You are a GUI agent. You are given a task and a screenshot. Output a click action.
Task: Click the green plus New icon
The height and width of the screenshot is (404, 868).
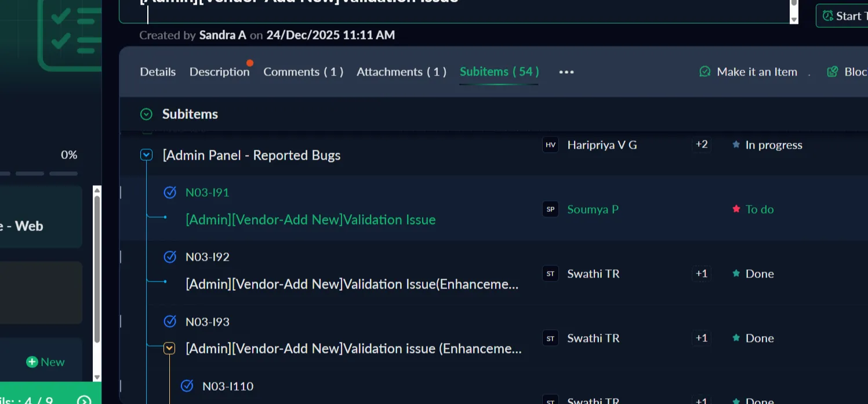pos(32,362)
